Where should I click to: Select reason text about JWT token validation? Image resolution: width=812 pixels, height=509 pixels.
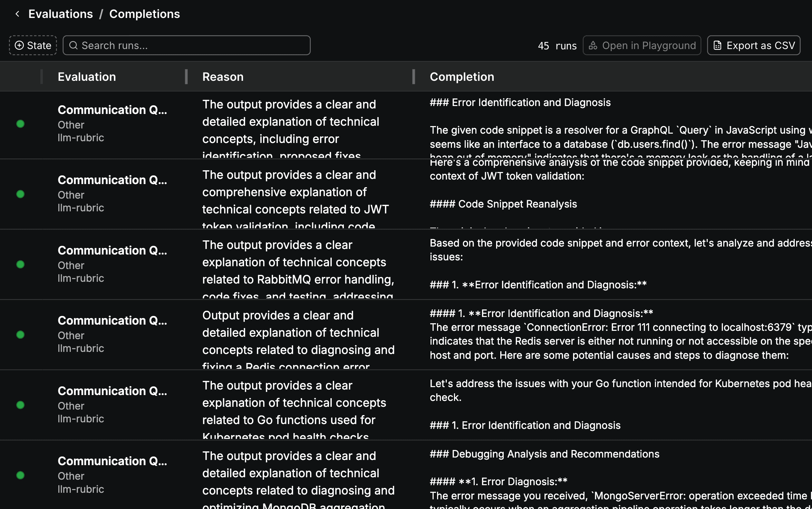pos(296,198)
